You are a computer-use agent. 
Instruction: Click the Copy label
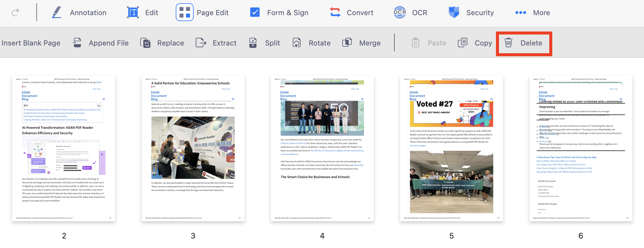pyautogui.click(x=483, y=43)
